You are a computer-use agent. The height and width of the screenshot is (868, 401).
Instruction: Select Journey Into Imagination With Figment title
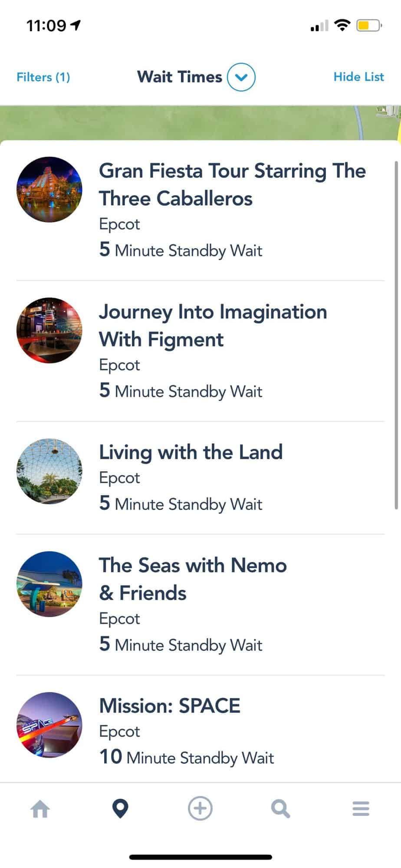[x=213, y=325]
